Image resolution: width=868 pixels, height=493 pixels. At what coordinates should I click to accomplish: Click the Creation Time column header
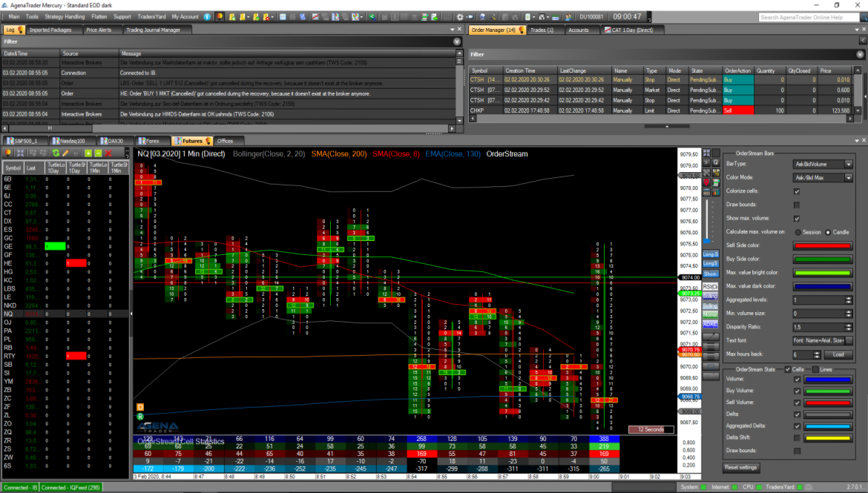529,71
